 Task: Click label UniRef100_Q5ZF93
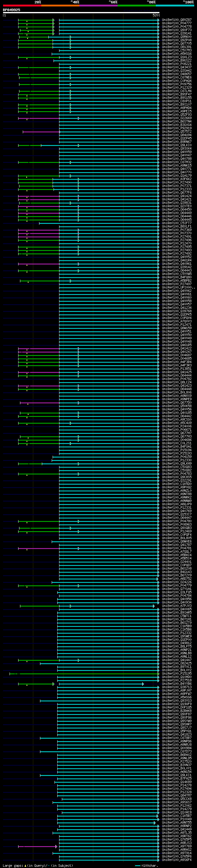tap(177, 115)
